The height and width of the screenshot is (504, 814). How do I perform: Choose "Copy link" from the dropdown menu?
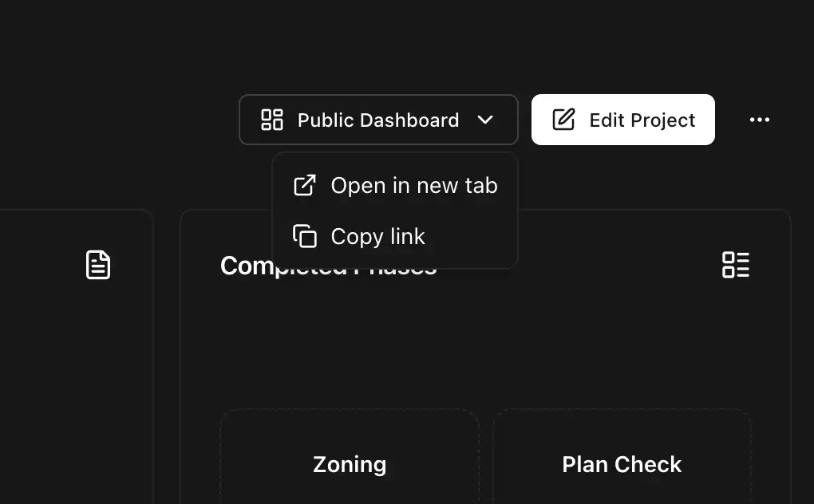[x=377, y=237]
